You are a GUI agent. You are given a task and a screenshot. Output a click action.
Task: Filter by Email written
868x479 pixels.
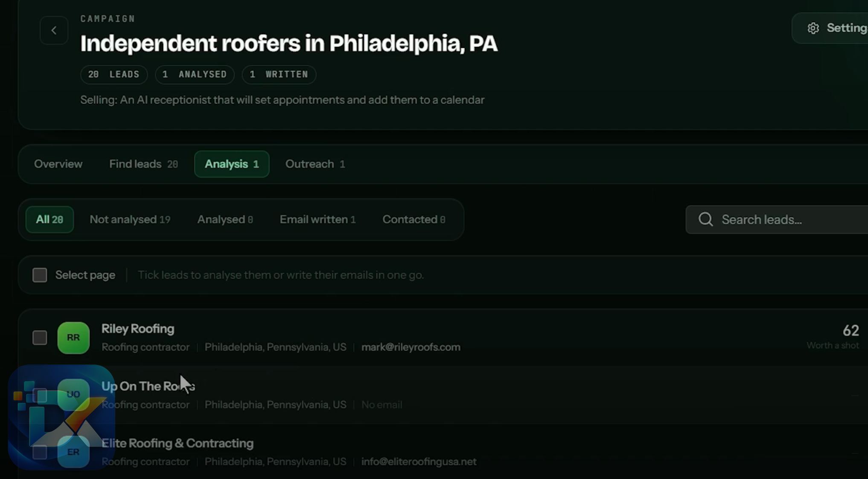317,219
